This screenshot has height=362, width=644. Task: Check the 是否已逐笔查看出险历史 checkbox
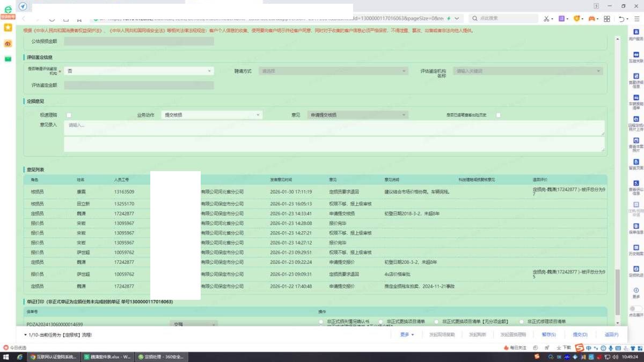(498, 115)
